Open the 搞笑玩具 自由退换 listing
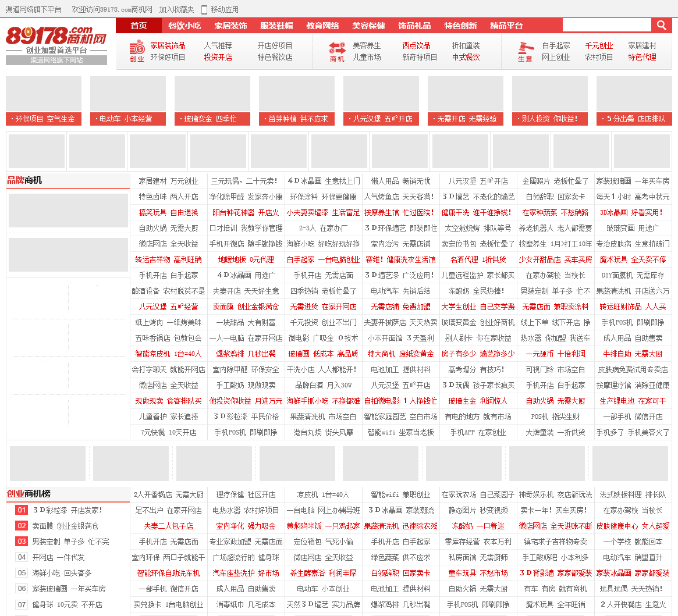 pos(168,212)
